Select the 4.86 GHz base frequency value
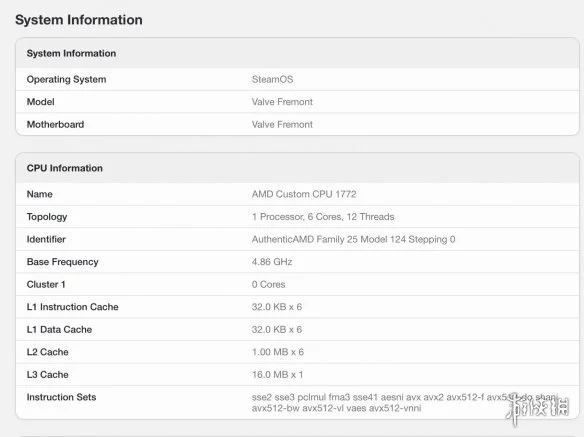 coord(272,262)
